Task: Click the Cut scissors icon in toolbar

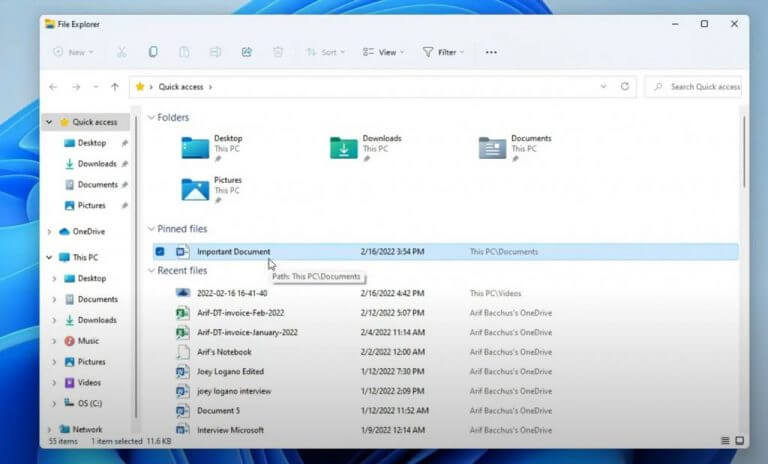Action: (x=121, y=52)
